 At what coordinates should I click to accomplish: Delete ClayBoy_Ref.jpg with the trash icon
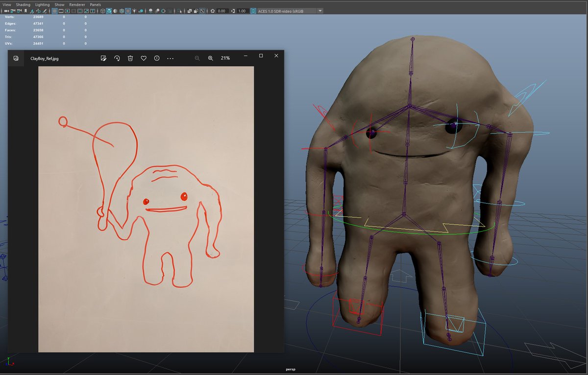click(x=130, y=58)
